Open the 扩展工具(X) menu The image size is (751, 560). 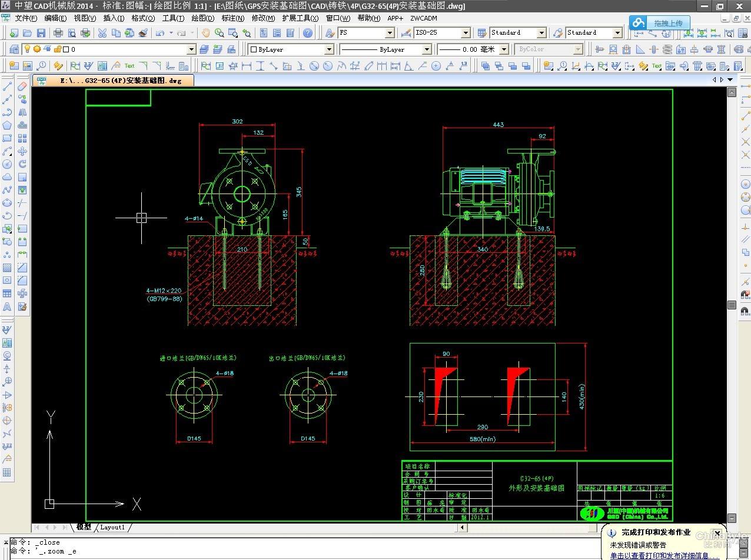tap(300, 18)
